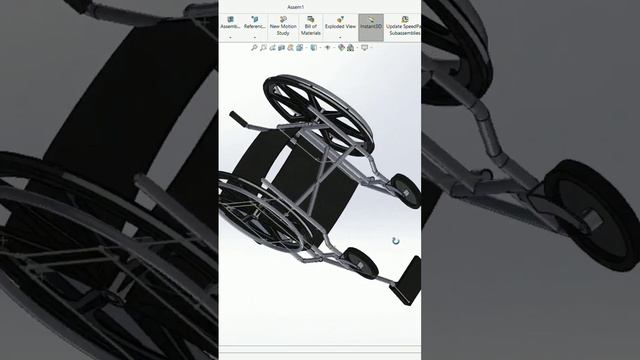
Task: Update SpeedPak Subassemblies
Action: pyautogui.click(x=403, y=26)
